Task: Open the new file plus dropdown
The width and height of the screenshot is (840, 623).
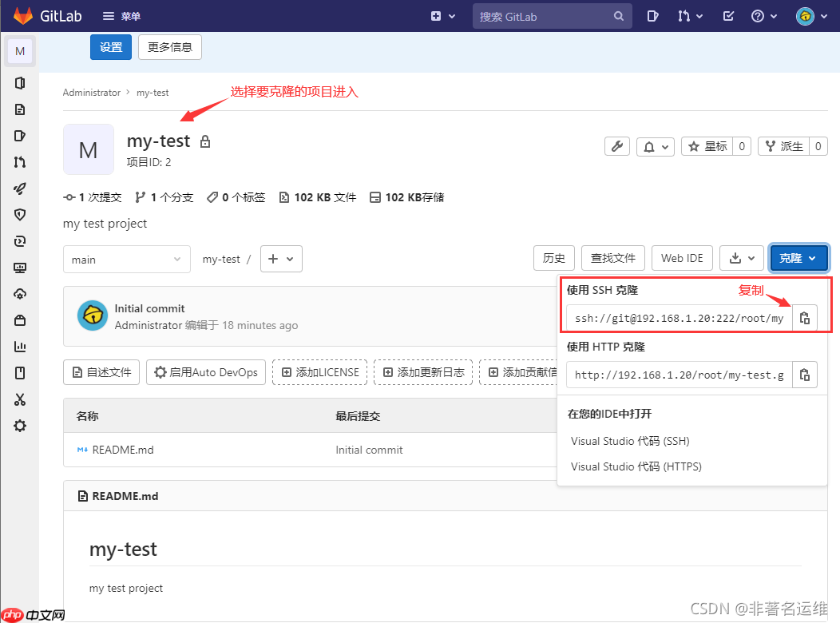Action: coord(281,258)
